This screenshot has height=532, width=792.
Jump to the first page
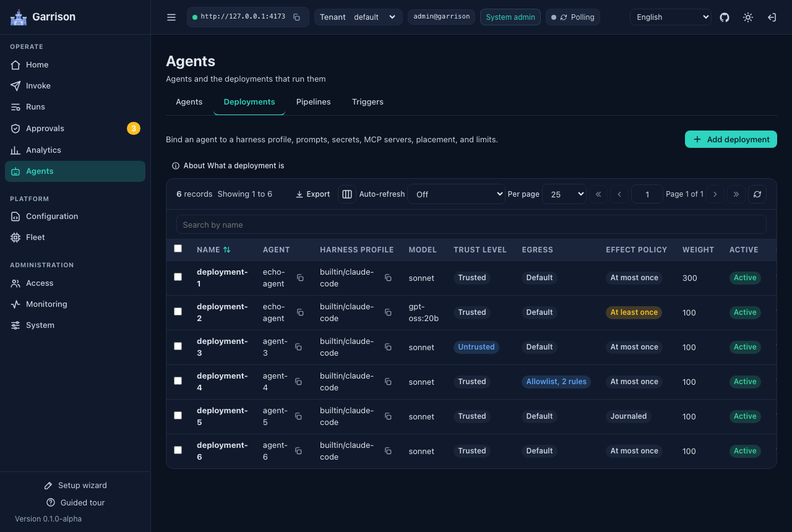click(x=598, y=194)
